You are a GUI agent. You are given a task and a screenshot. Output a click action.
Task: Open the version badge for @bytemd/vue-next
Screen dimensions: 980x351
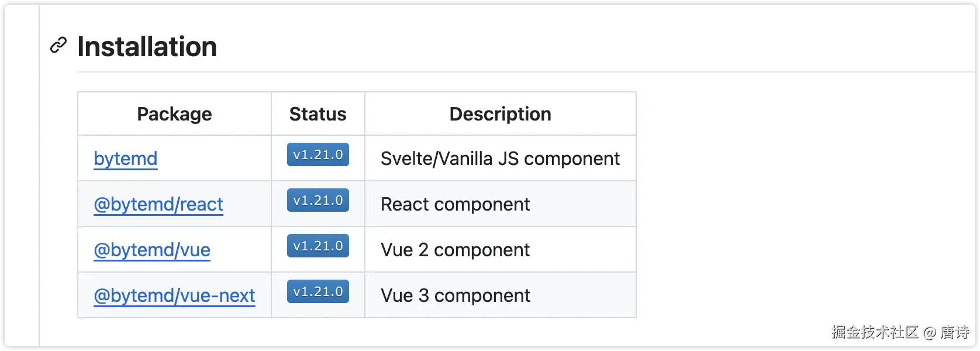pos(318,291)
